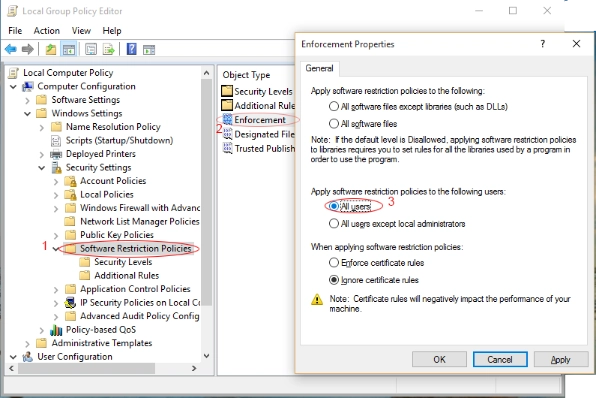Open the Help menu
The image size is (596, 398).
[x=112, y=31]
